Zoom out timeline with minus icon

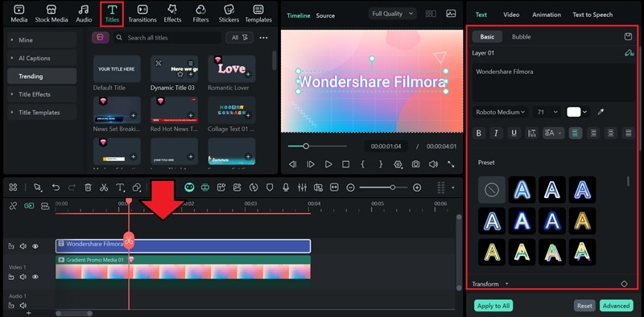coord(350,187)
